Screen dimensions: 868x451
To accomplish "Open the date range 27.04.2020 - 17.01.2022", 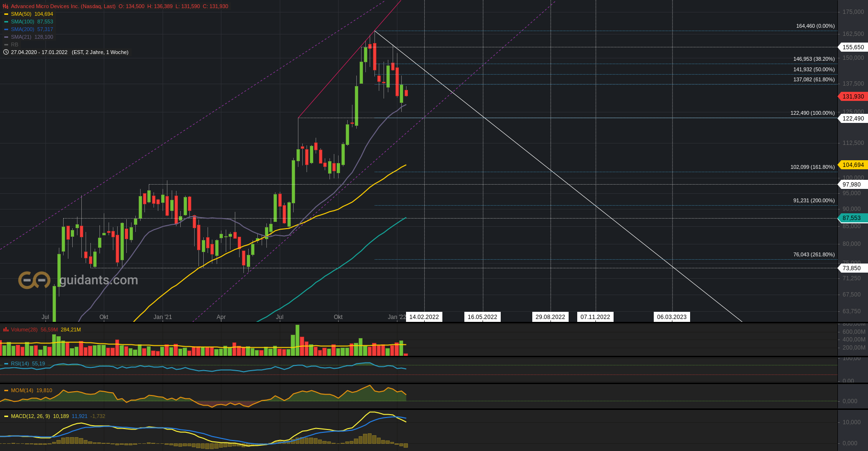I will (39, 52).
